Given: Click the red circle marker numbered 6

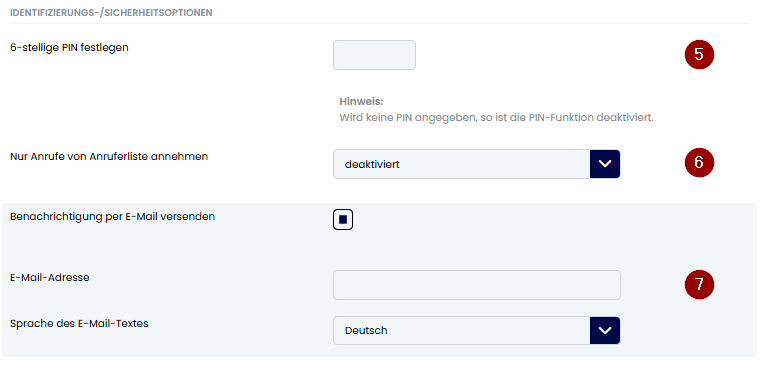Looking at the screenshot, I should point(699,163).
